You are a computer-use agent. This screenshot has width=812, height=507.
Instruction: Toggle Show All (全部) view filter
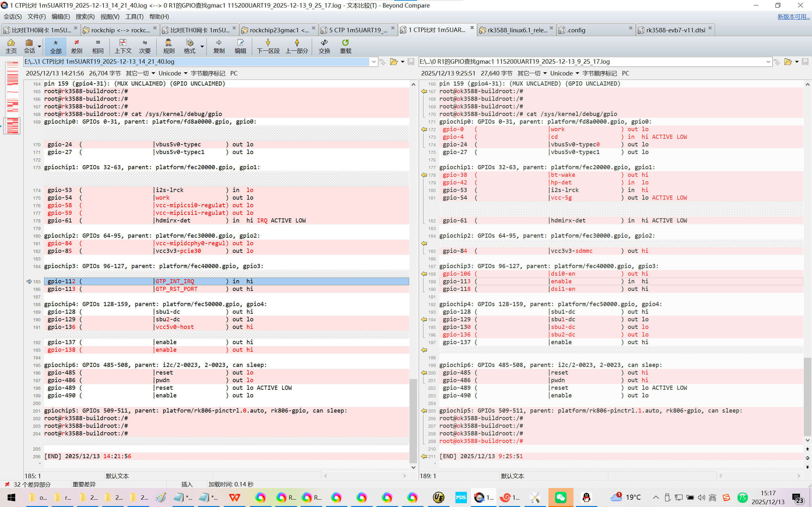pos(56,46)
